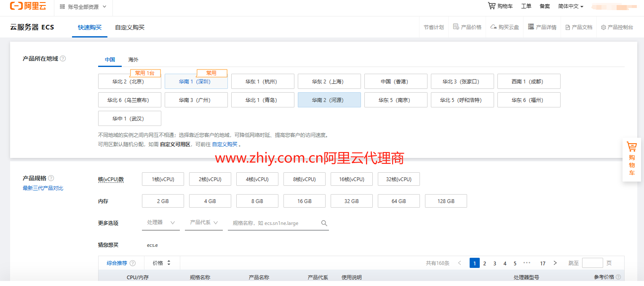Open 最新三代产品对比 link
The width and height of the screenshot is (644, 286).
43,188
